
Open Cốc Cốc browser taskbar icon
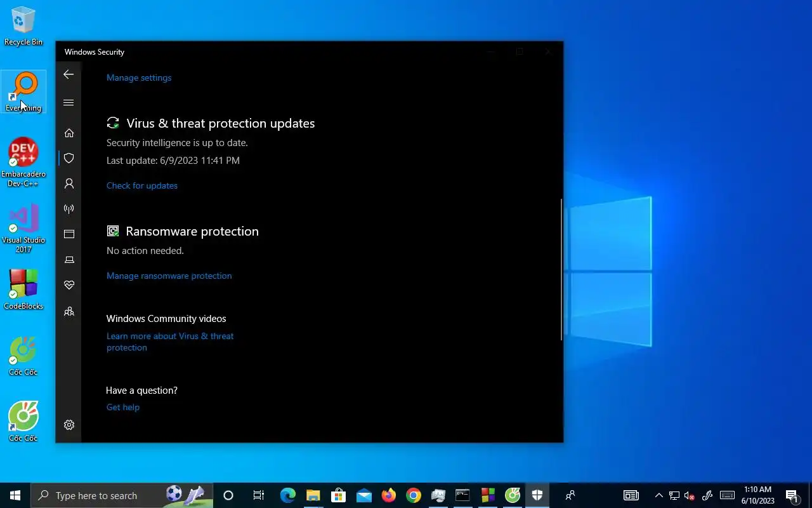(513, 495)
